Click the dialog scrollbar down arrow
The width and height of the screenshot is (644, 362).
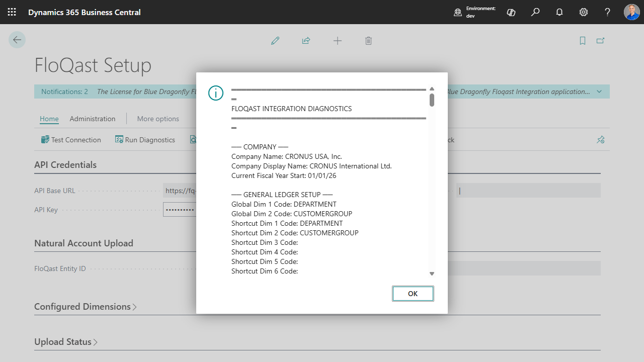[x=432, y=274]
